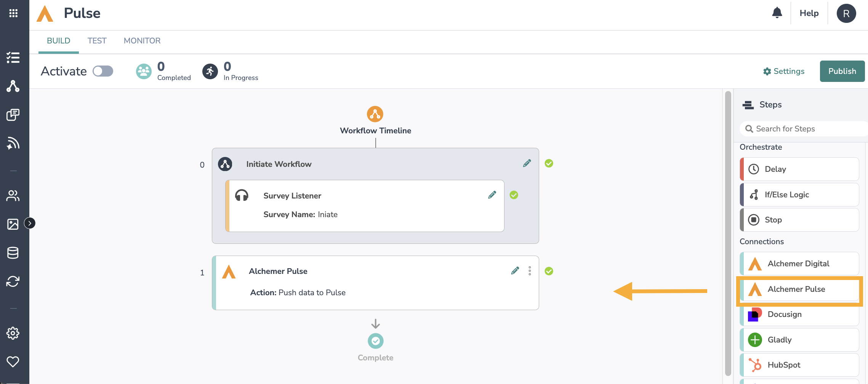Switch to the TEST tab

[97, 41]
